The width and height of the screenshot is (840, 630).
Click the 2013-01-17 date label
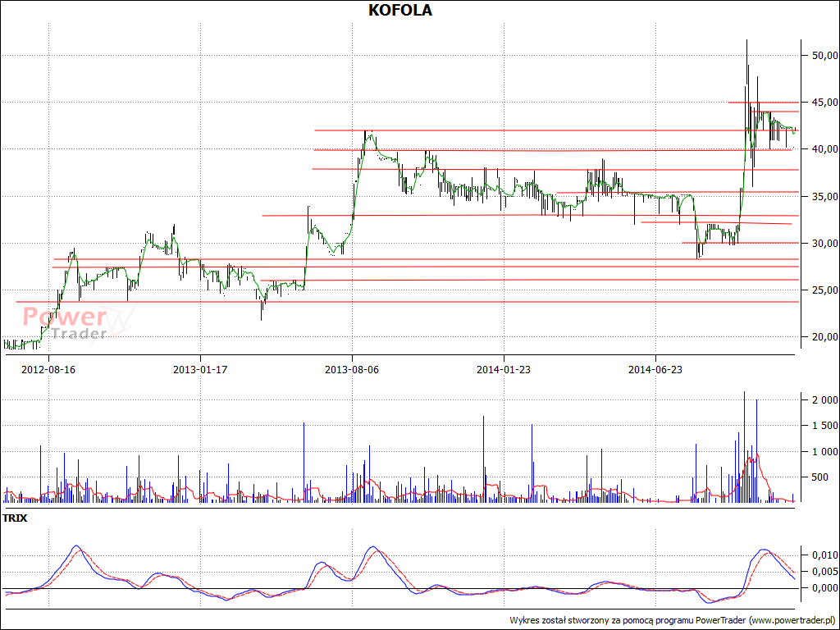(200, 370)
